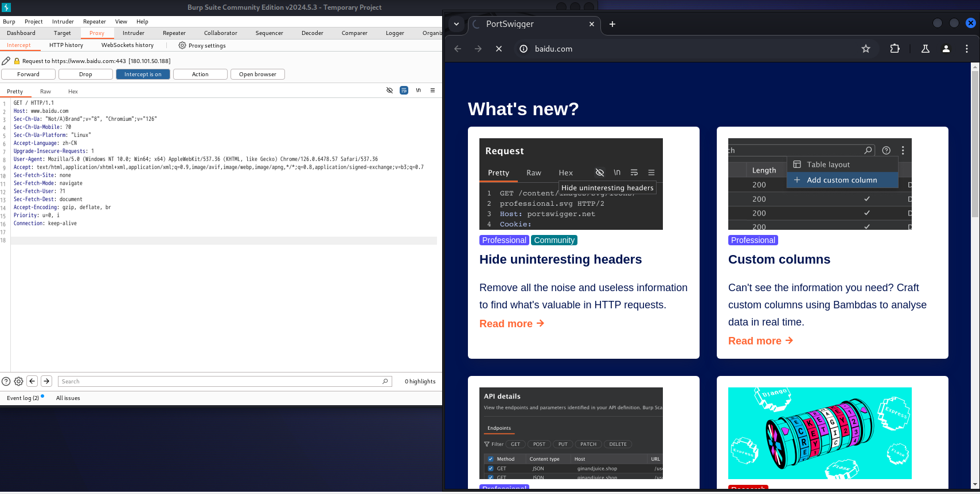Open the All issues panel

click(x=68, y=398)
